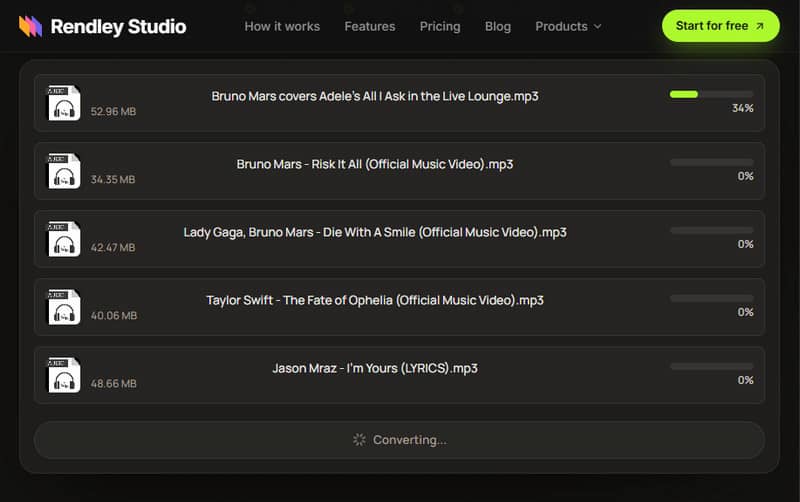The height and width of the screenshot is (502, 800).
Task: Expand the Products dropdown menu
Action: pos(568,27)
